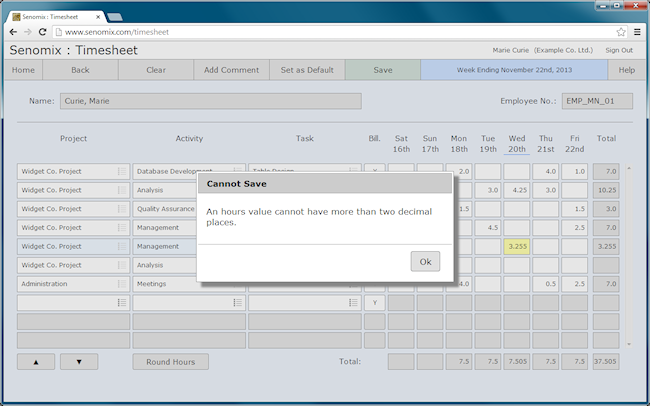This screenshot has height=406, width=650.
Task: Click the 37.505 grand total
Action: [x=606, y=362]
